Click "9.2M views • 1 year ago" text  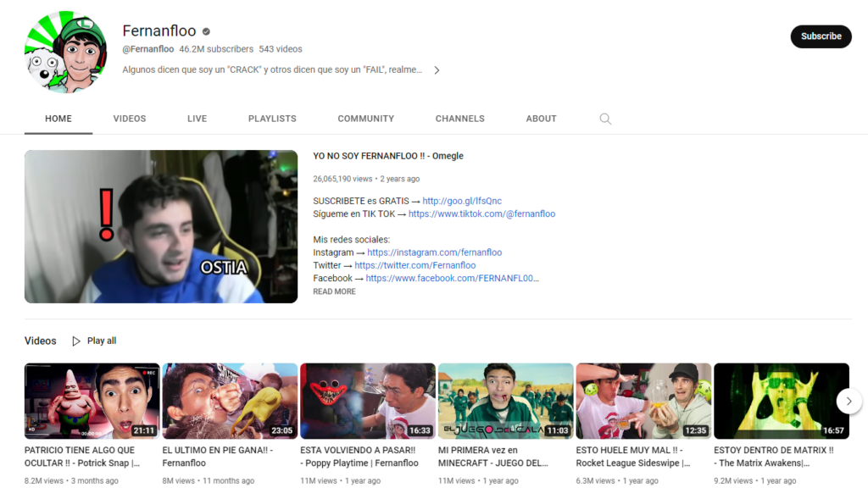point(755,480)
